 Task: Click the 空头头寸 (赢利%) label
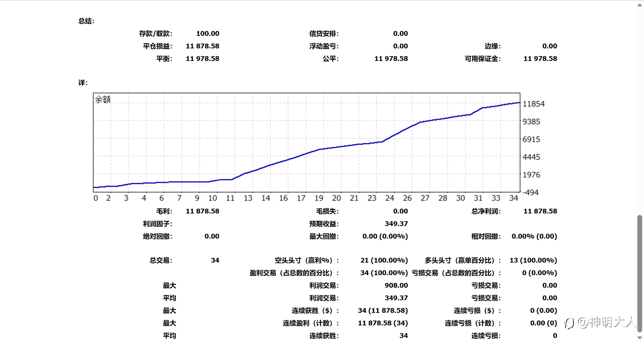click(307, 260)
